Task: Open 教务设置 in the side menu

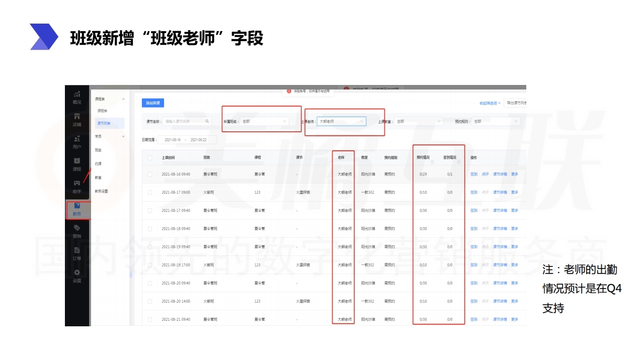Action: [x=102, y=191]
